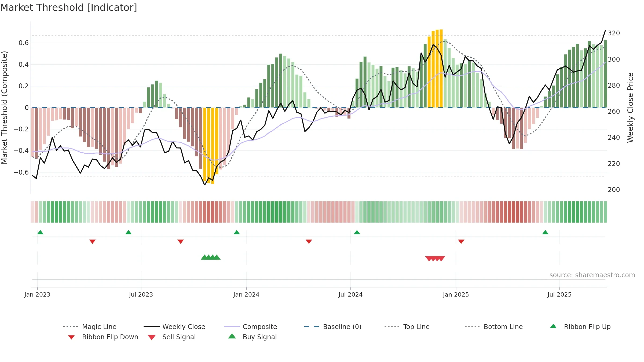The height and width of the screenshot is (362, 644).
Task: Click the Jul 2023 axis label
Action: click(141, 294)
